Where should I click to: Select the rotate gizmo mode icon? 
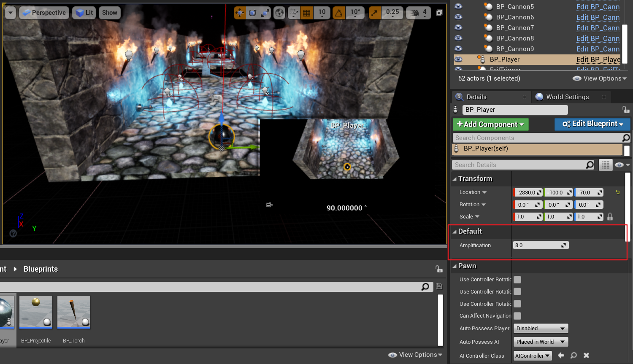(x=252, y=13)
